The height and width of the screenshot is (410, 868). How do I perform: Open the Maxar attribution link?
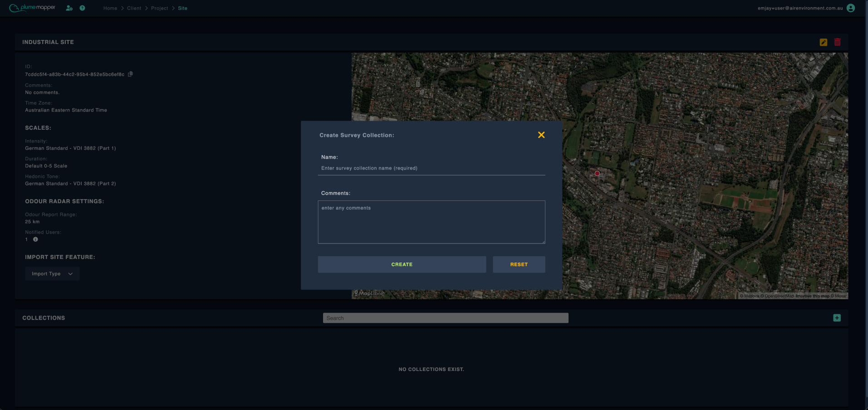[839, 296]
